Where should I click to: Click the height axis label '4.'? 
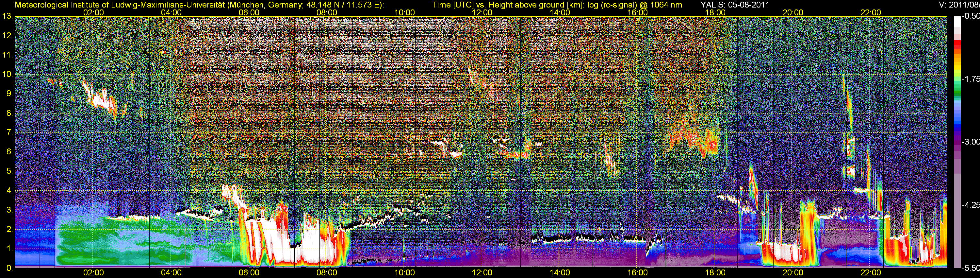click(9, 191)
